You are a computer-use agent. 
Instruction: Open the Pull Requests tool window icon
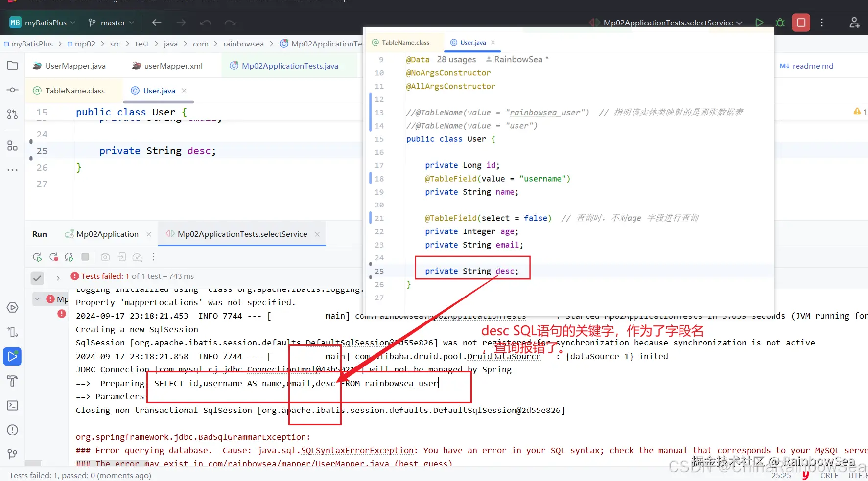(x=13, y=115)
